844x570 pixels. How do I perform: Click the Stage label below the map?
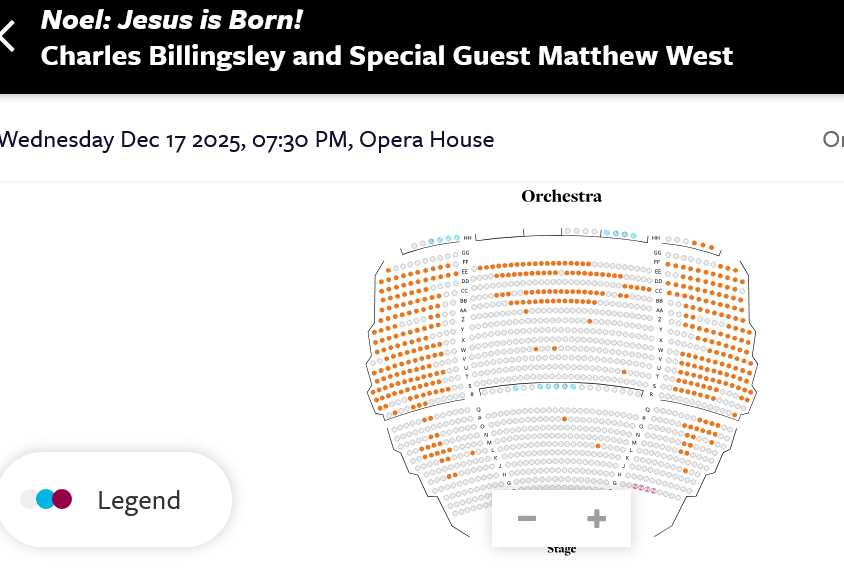pos(561,550)
